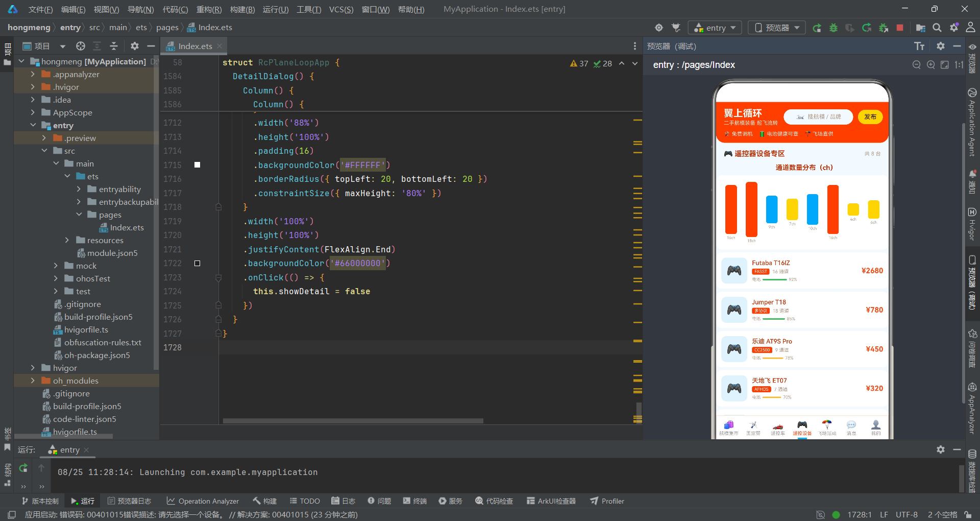
Task: Open the entry run configuration dropdown
Action: point(715,28)
